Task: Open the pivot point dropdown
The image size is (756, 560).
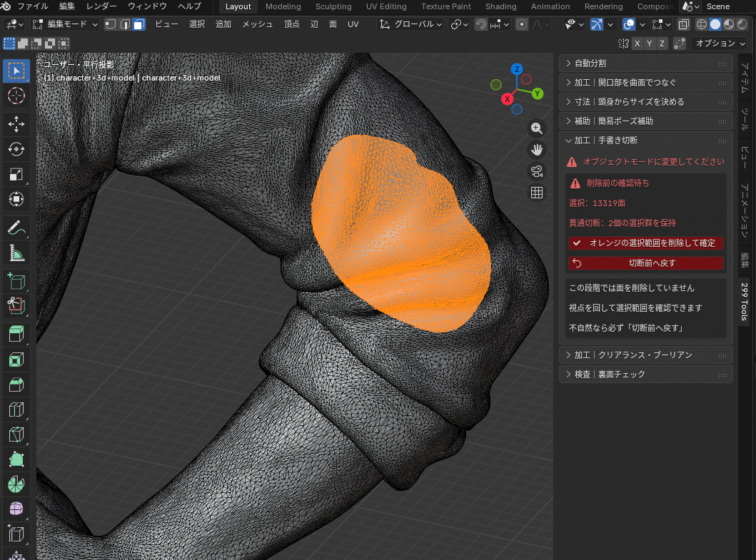Action: 459,24
